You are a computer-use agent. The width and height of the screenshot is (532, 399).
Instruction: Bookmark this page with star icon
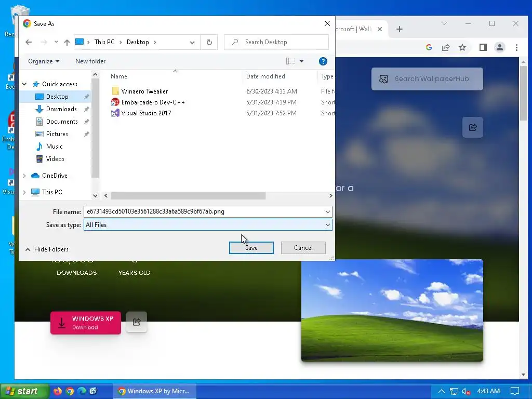pyautogui.click(x=462, y=47)
